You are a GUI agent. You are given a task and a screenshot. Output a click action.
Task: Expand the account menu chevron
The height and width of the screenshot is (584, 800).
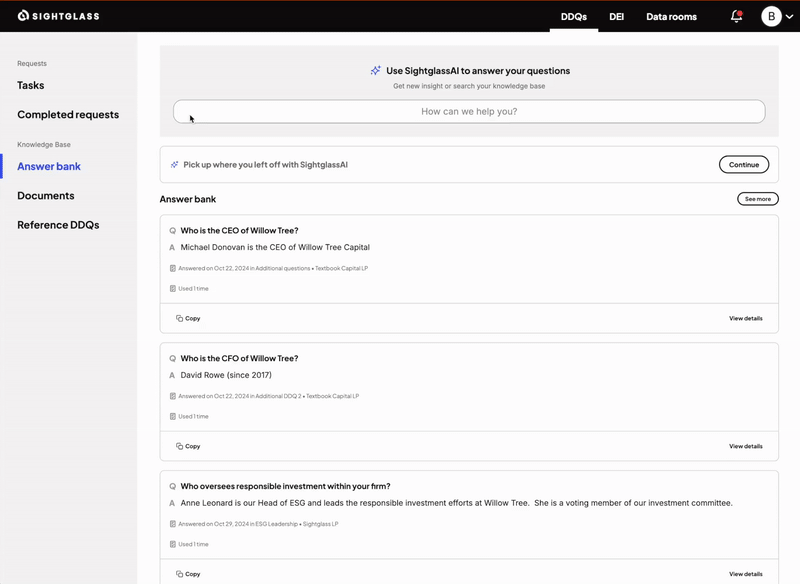(789, 17)
